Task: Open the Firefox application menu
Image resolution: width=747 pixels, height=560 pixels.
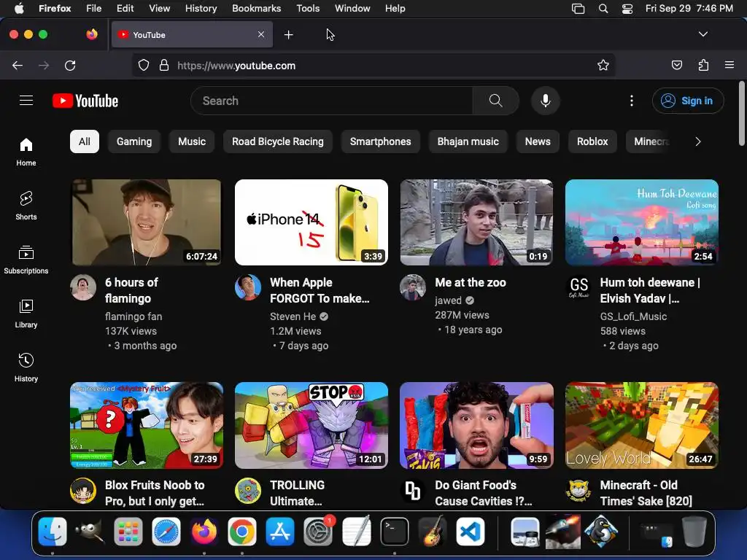Action: tap(729, 65)
